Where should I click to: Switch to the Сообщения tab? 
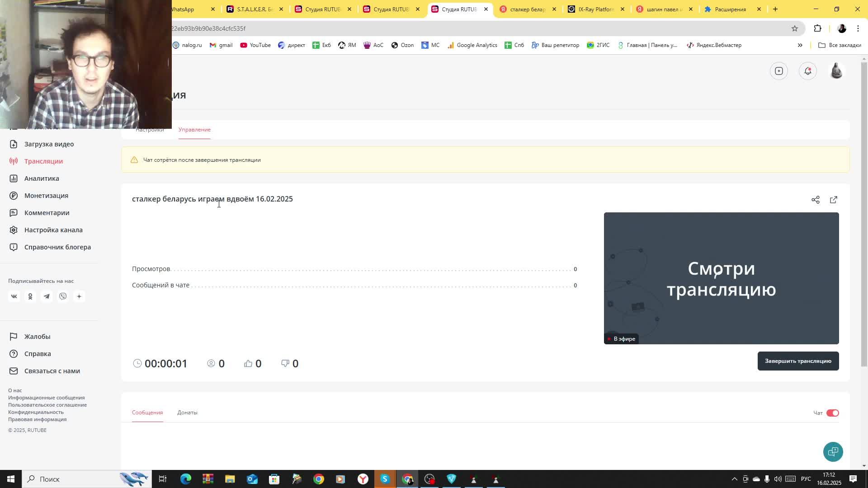(x=147, y=413)
